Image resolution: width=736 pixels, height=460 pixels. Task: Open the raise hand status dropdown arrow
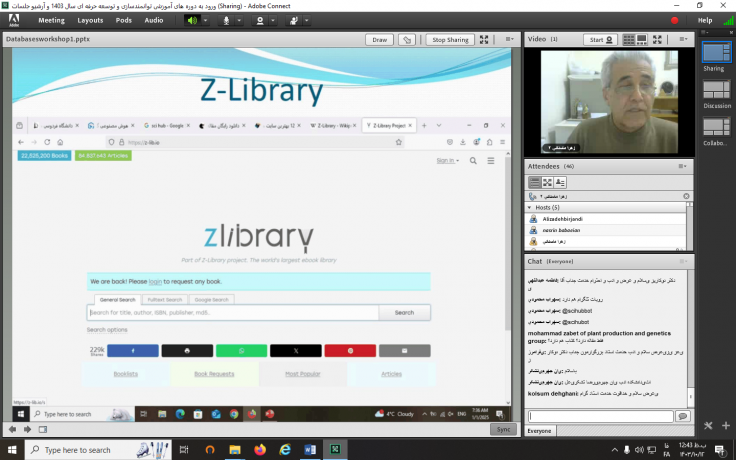coord(307,21)
